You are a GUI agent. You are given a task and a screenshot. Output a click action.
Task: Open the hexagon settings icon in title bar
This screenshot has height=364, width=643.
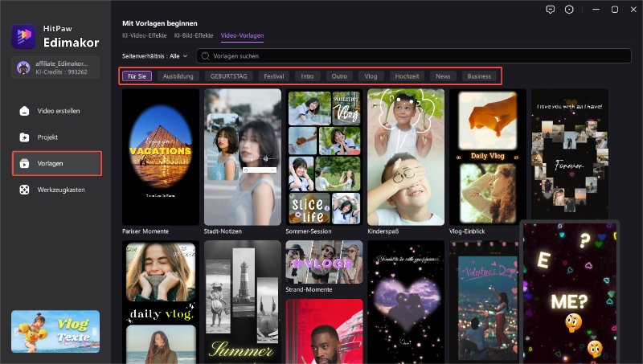click(570, 10)
